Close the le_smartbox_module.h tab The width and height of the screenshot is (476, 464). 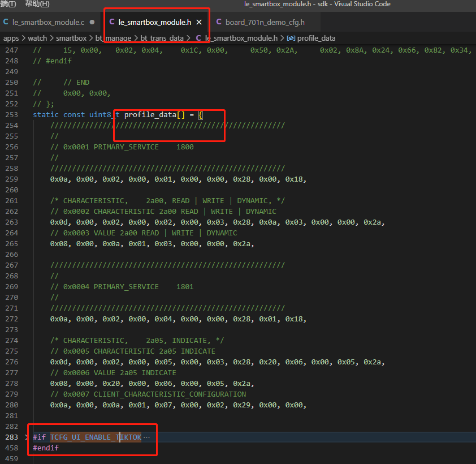click(x=199, y=22)
